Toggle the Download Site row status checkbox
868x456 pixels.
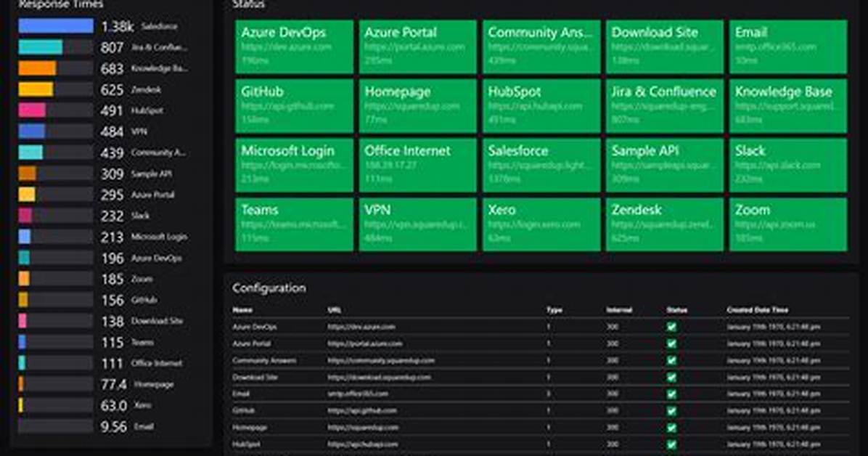671,378
